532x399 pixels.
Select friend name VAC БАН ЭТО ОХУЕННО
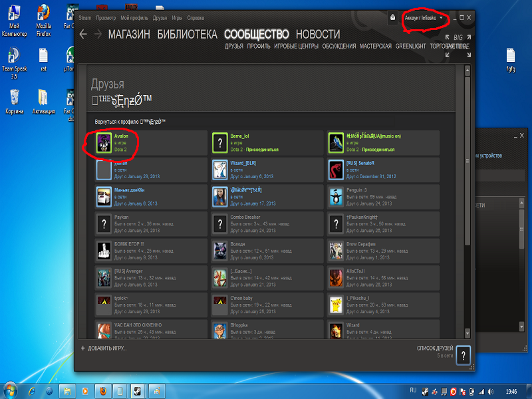point(138,325)
